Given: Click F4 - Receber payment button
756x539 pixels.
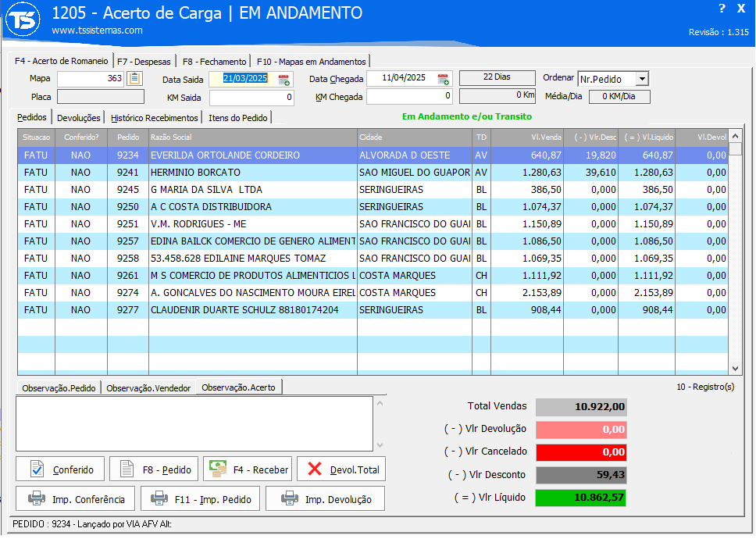Looking at the screenshot, I should pos(248,469).
